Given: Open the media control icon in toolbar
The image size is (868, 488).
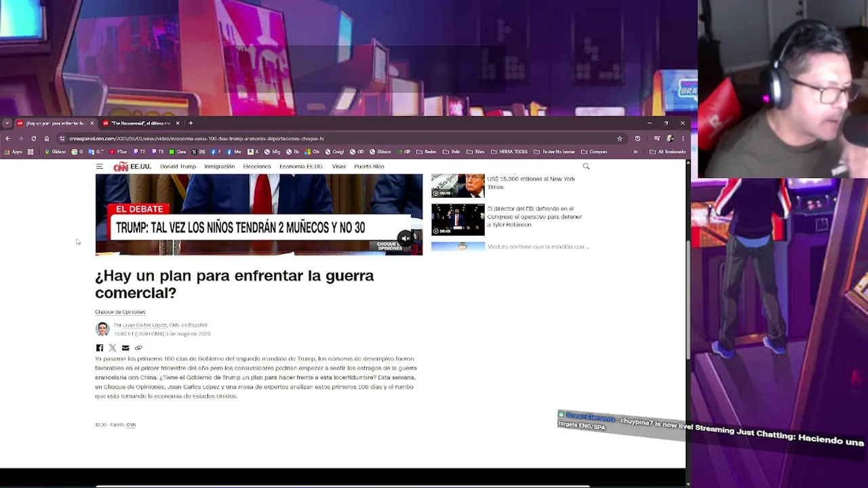Looking at the screenshot, I should coord(656,138).
